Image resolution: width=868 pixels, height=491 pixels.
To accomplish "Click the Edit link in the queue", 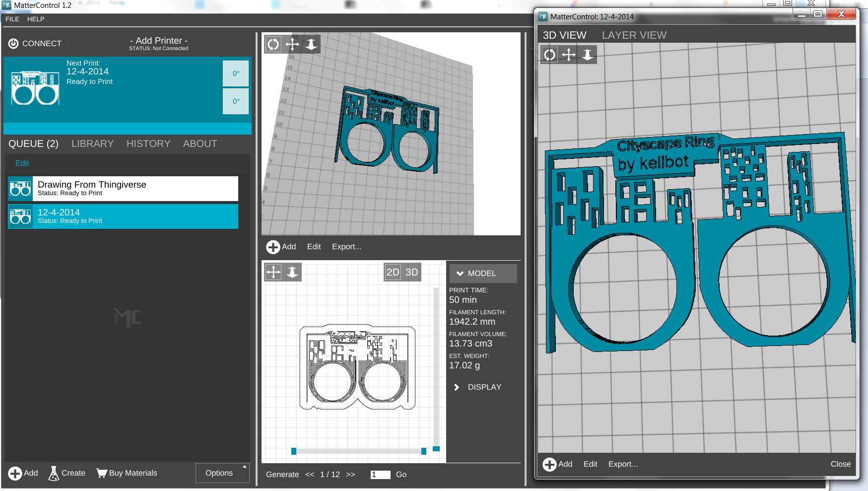I will click(22, 163).
